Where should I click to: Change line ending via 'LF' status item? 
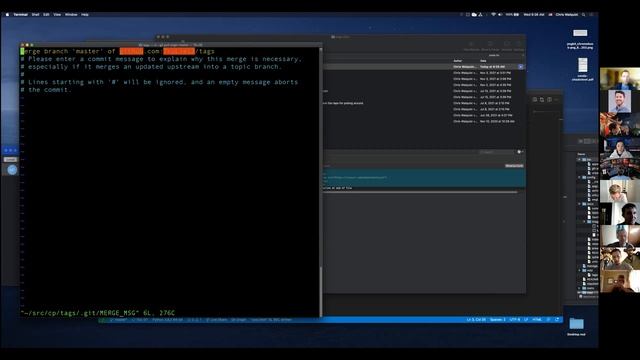(x=526, y=320)
